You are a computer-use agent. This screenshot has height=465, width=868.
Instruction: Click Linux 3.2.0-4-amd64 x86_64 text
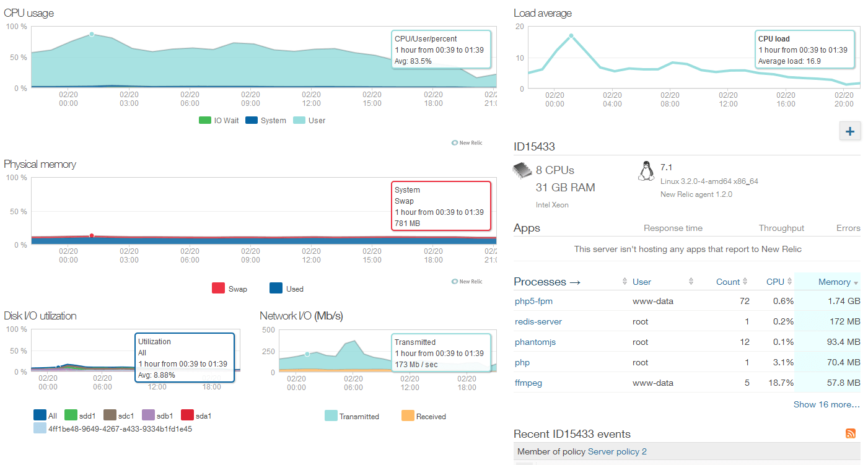pos(709,181)
